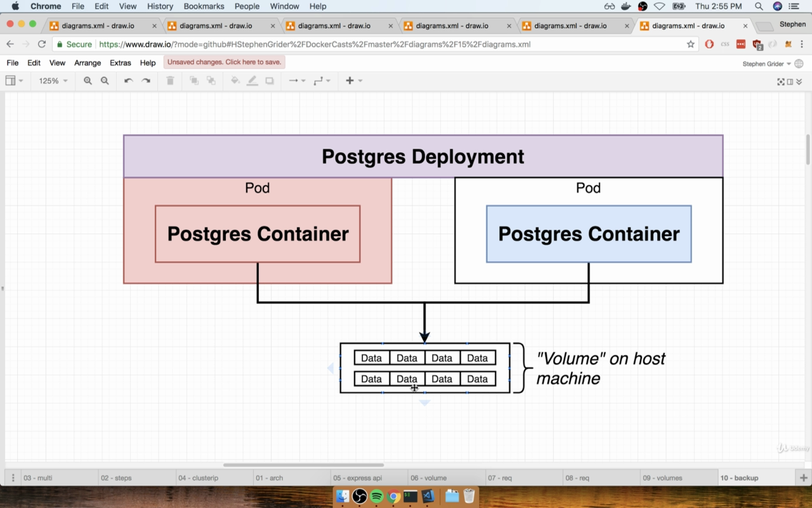Open the draw.io Help menu
Viewport: 812px width, 508px height.
[148, 63]
